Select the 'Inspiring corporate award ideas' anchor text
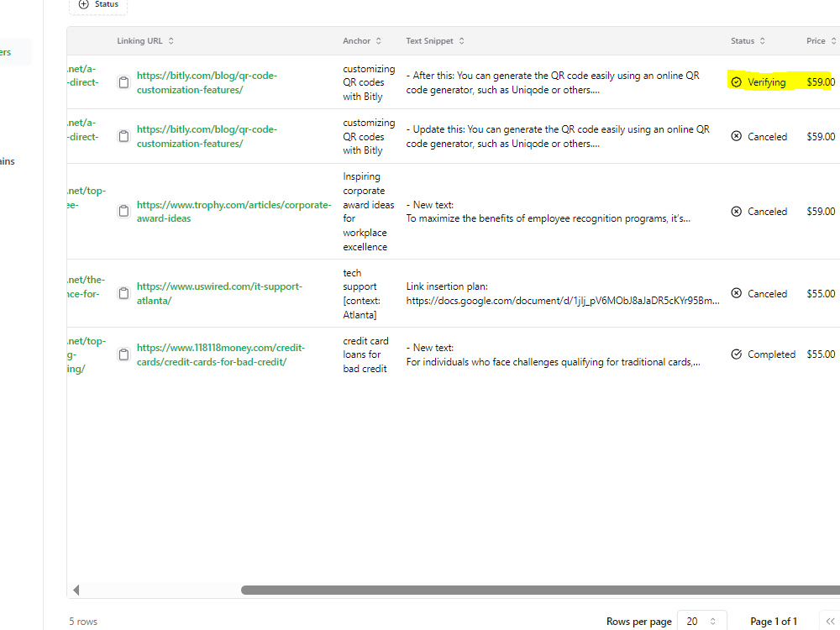 (x=369, y=211)
